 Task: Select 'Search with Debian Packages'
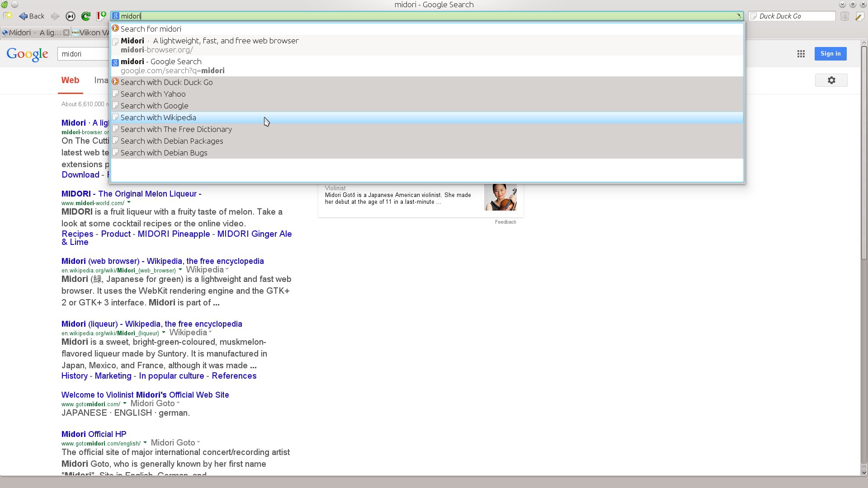click(427, 141)
